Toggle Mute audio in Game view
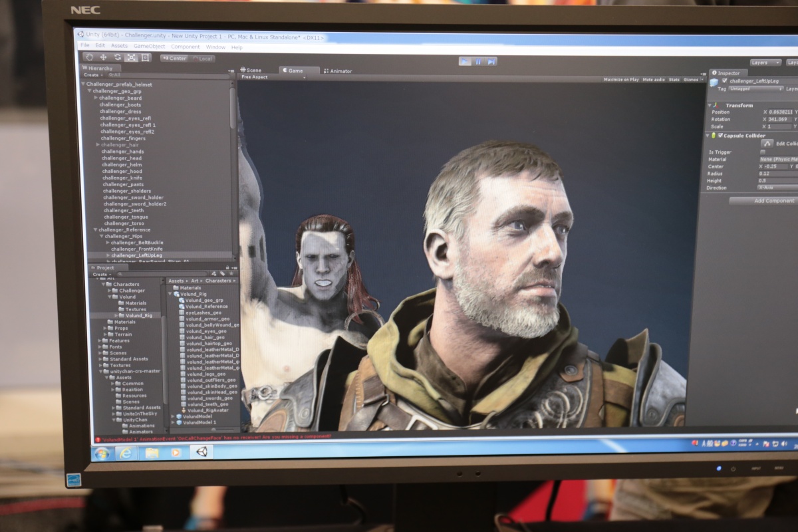Screen dimensions: 798x532 [x=654, y=79]
